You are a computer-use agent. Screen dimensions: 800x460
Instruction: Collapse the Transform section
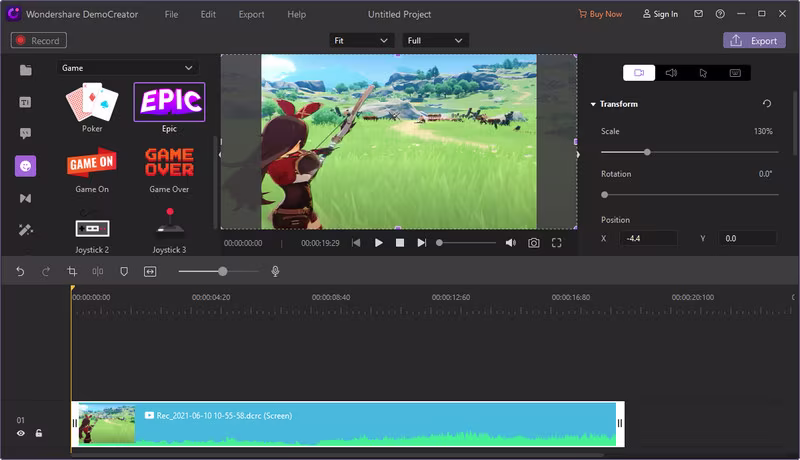click(593, 104)
